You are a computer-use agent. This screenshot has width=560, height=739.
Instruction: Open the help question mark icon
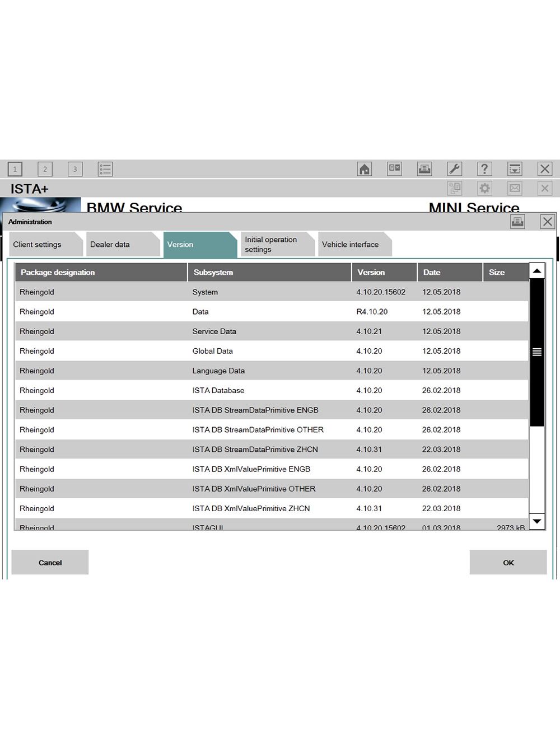484,169
